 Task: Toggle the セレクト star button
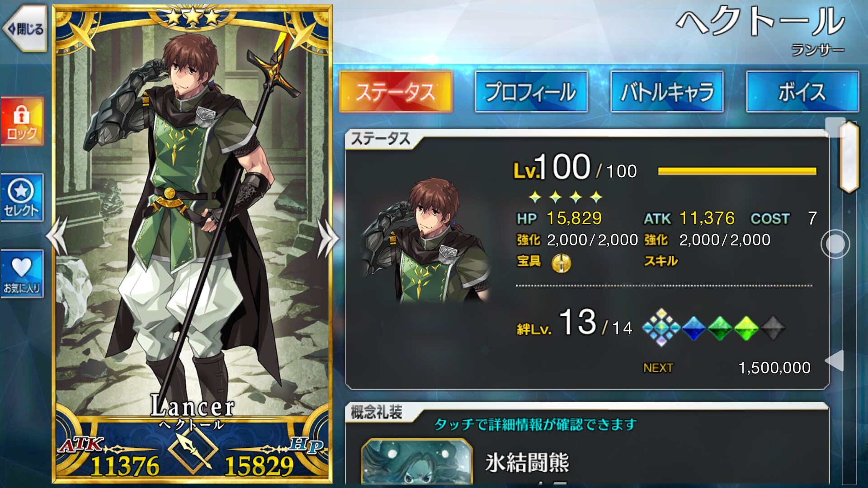pyautogui.click(x=22, y=197)
